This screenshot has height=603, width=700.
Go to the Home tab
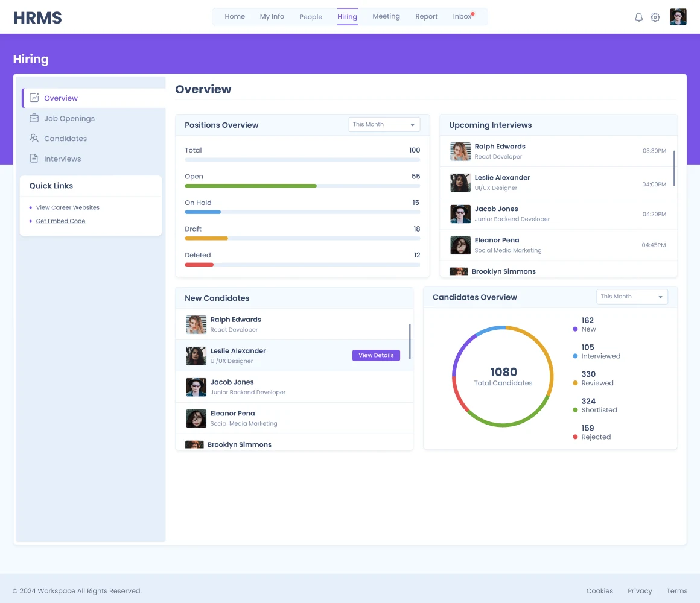(x=234, y=16)
